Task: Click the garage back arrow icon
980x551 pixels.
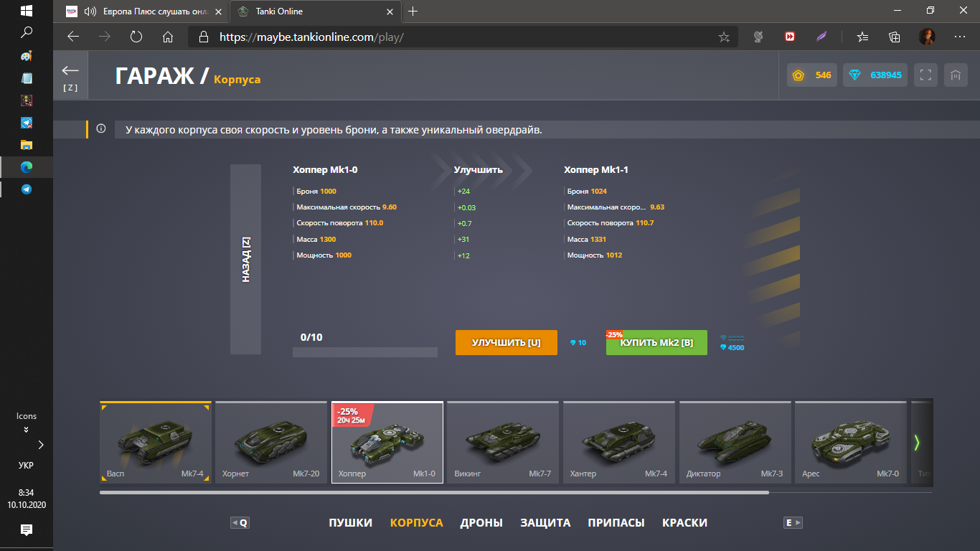Action: coord(70,70)
